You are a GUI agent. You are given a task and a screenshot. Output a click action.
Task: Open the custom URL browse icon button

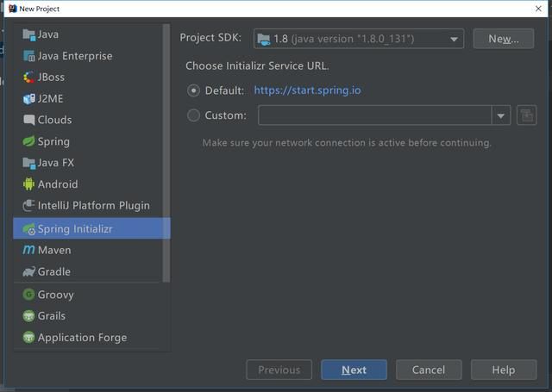tap(526, 115)
